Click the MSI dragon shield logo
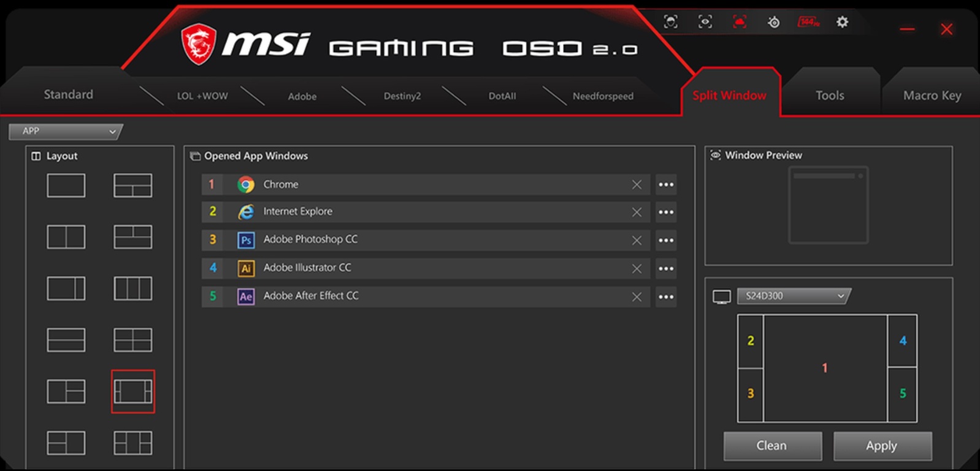 pyautogui.click(x=199, y=44)
